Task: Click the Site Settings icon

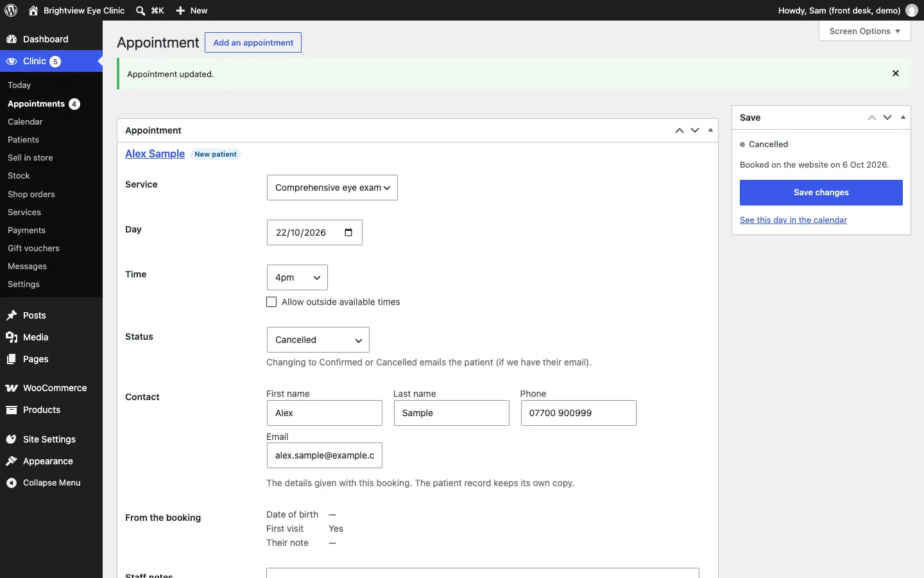Action: click(x=12, y=439)
